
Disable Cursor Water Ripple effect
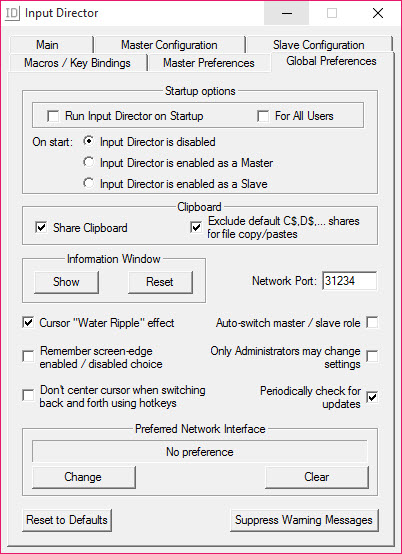click(x=28, y=322)
